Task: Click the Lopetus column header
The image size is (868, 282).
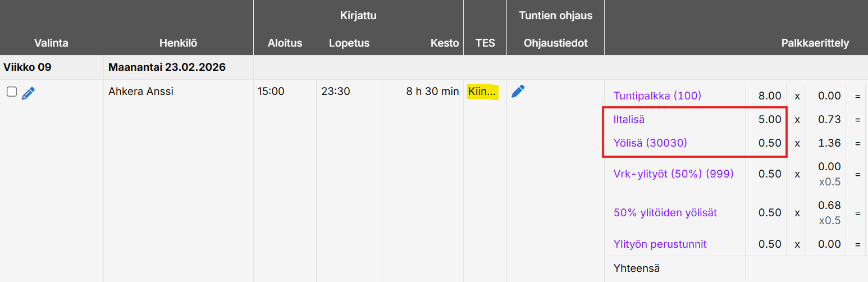Action: 349,43
